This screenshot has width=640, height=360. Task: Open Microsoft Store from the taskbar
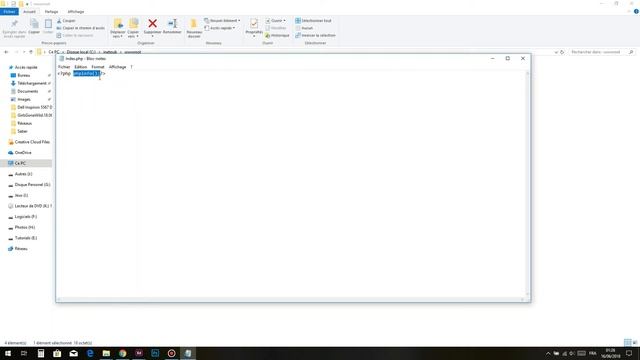[x=57, y=353]
